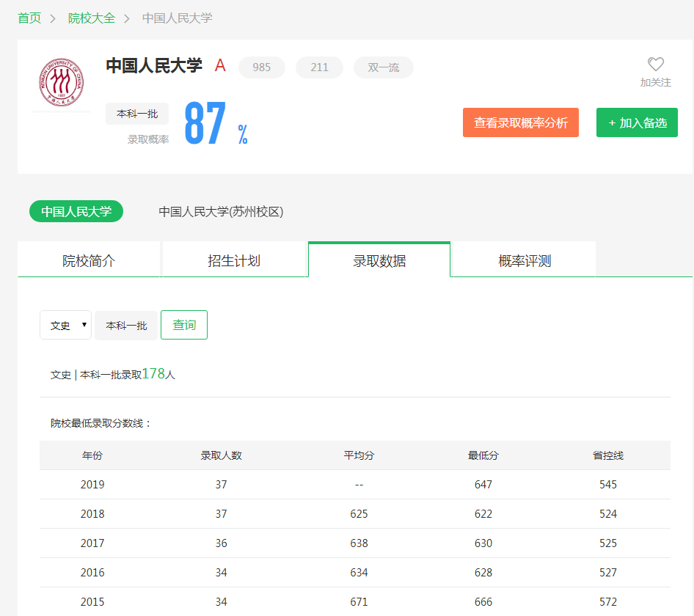Click the red A rating icon
The image size is (694, 616).
tap(220, 66)
